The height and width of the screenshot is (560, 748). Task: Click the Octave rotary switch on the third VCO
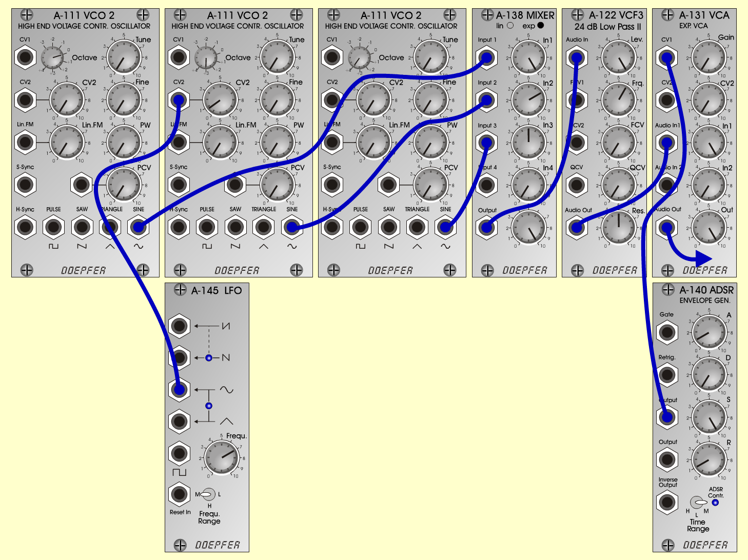coord(360,57)
